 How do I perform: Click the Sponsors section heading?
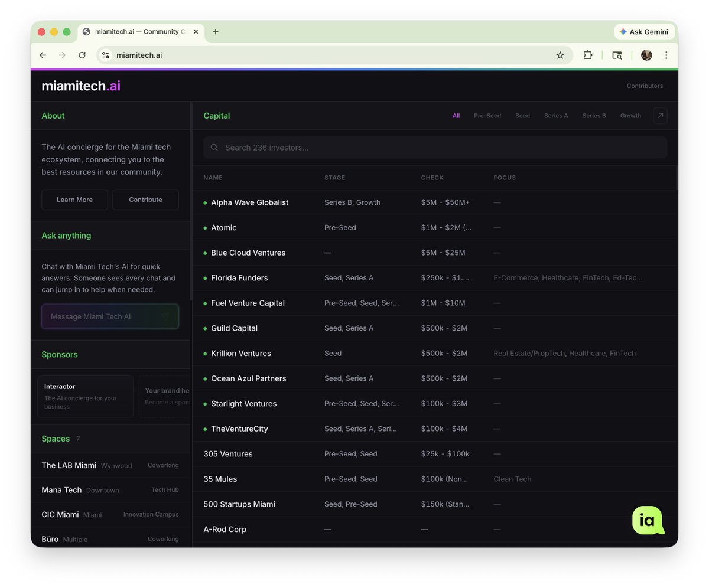[60, 355]
